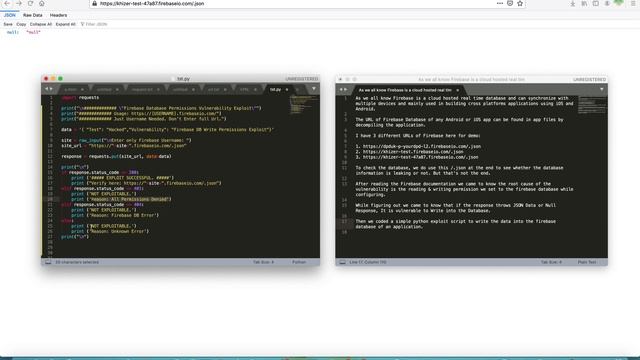Viewport: 640px width, 360px height.
Task: Click Collapse All in JSON viewer
Action: click(41, 24)
